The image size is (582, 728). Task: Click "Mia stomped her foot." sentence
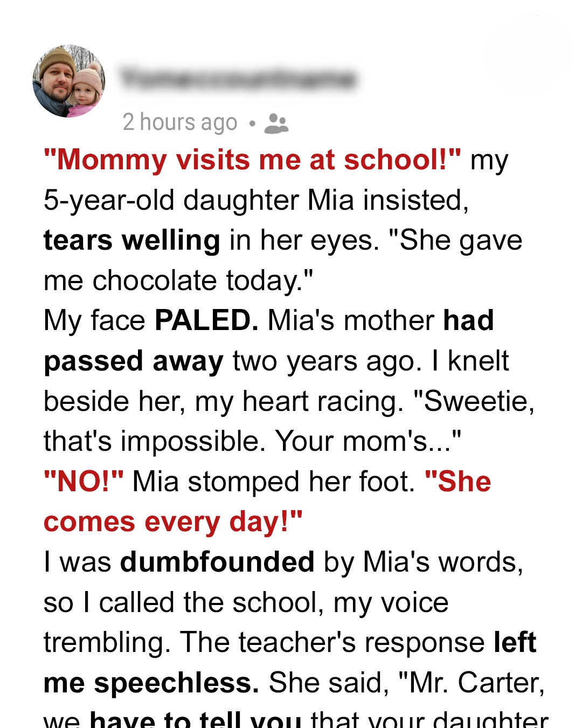click(274, 481)
